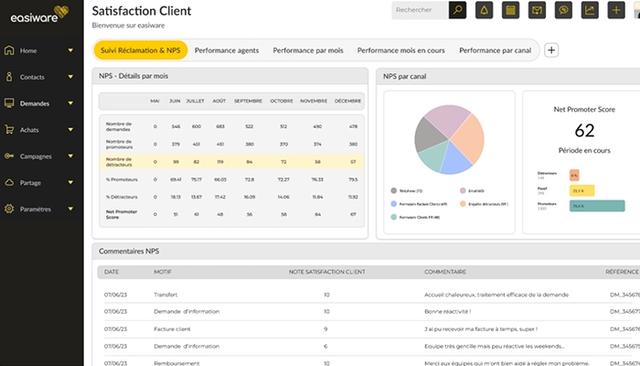Click the Contacts person icon
Image resolution: width=640 pixels, height=366 pixels.
point(9,77)
